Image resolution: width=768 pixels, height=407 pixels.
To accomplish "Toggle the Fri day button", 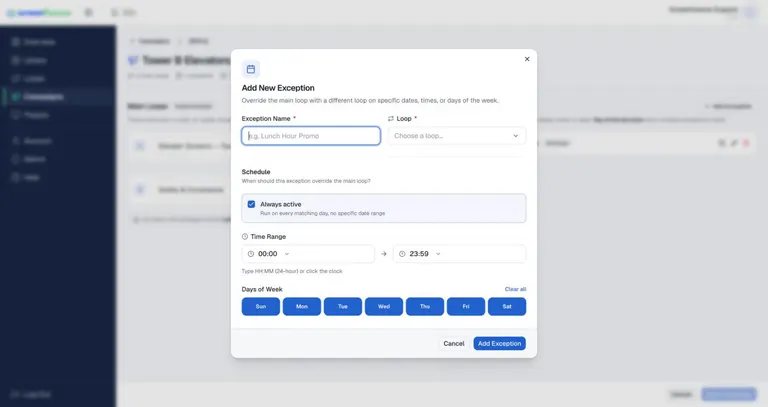I will click(x=466, y=307).
